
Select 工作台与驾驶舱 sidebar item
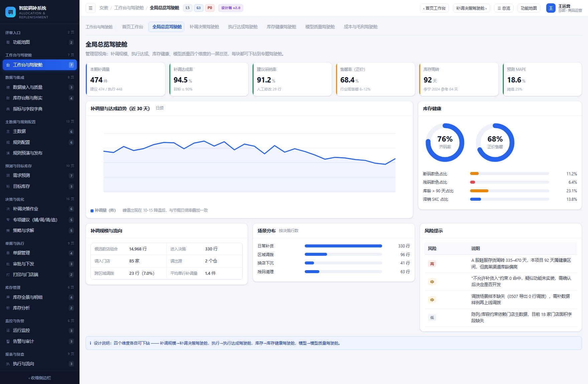click(40, 65)
